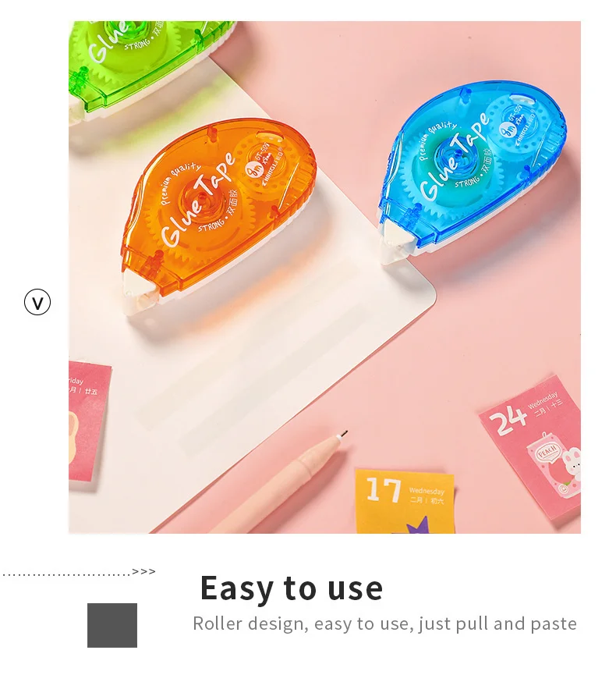Click the dotted line before the arrows
The height and width of the screenshot is (675, 616).
[x=65, y=574]
